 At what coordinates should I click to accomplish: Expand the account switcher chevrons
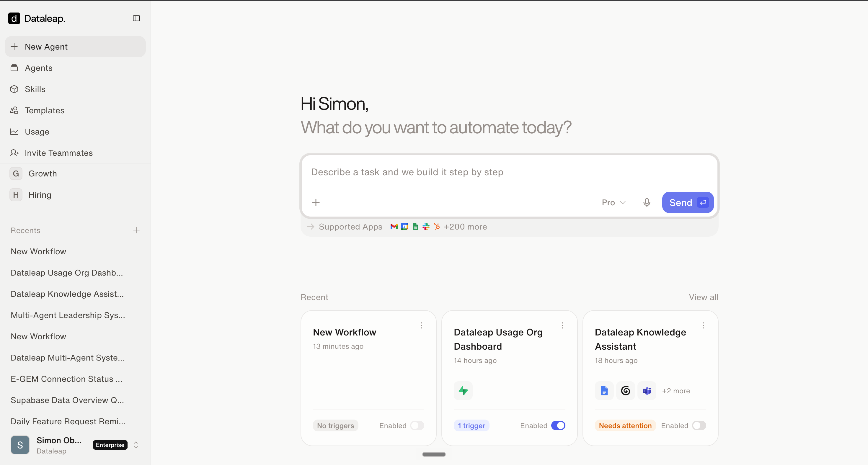pos(136,445)
